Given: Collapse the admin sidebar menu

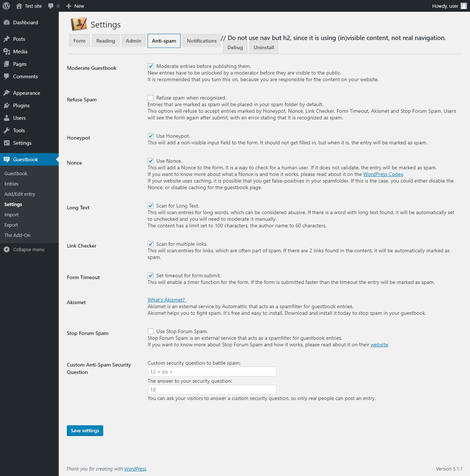Looking at the screenshot, I should click(x=24, y=249).
